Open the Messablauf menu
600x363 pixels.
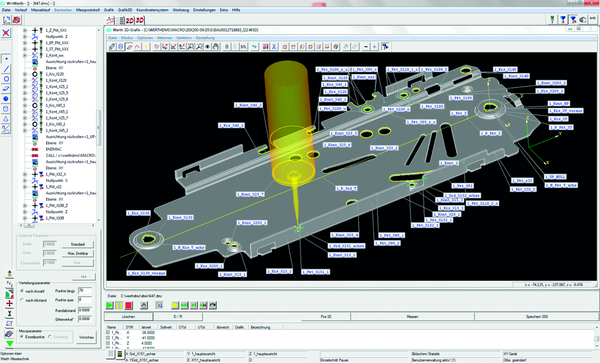coord(39,10)
